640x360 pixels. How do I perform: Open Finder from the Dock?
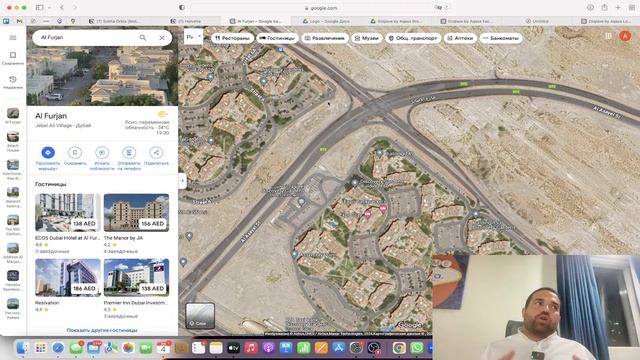coord(22,348)
